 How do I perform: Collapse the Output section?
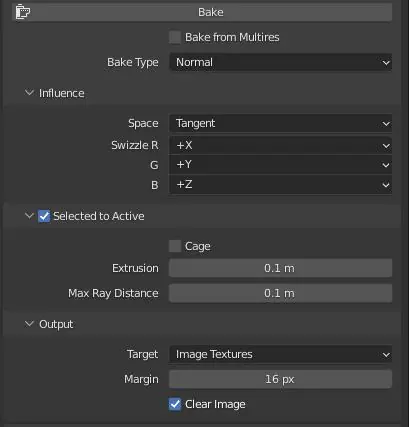click(x=29, y=324)
